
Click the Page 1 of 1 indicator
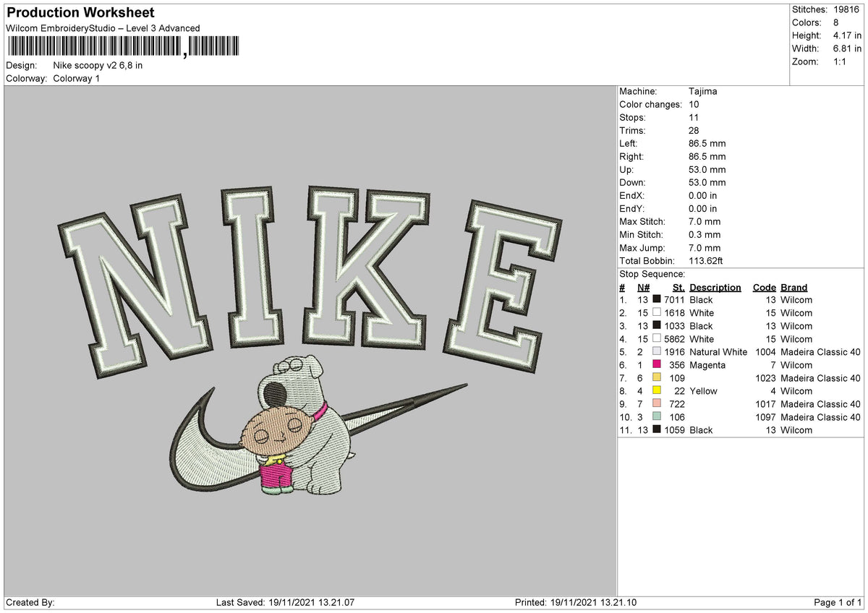[x=838, y=603]
